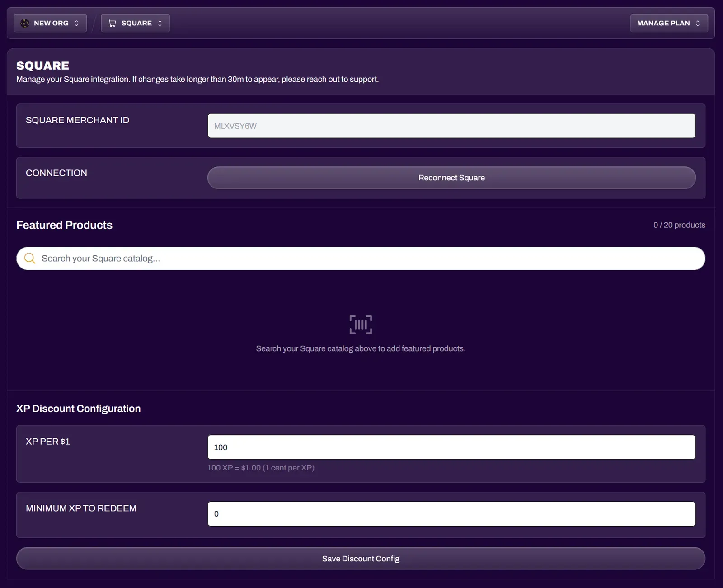Screen dimensions: 723x588
Task: Click the SQUARE page title
Action: [x=42, y=66]
